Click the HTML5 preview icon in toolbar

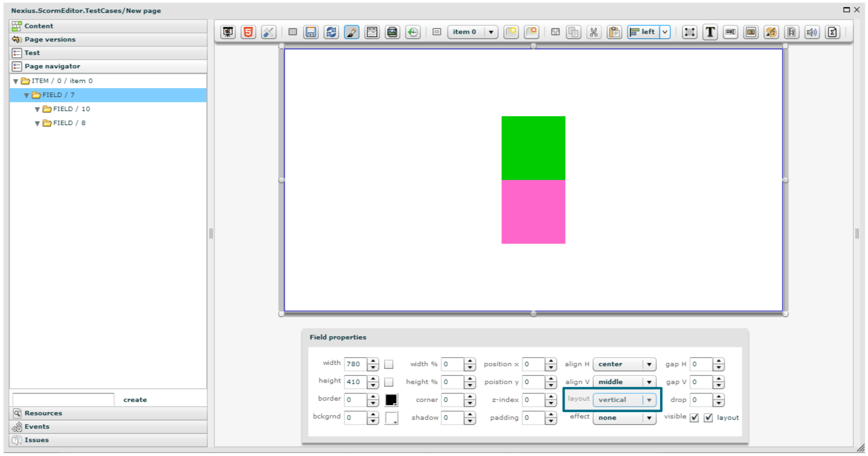click(247, 32)
